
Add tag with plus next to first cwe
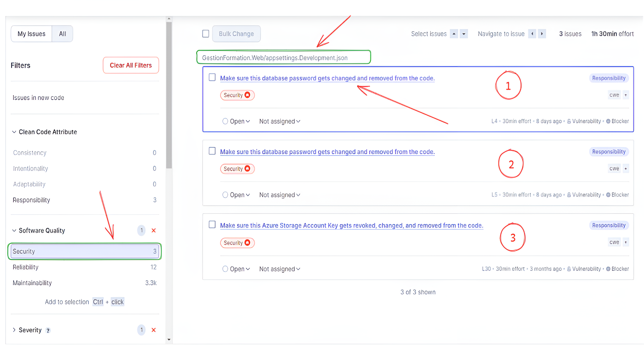click(x=626, y=95)
